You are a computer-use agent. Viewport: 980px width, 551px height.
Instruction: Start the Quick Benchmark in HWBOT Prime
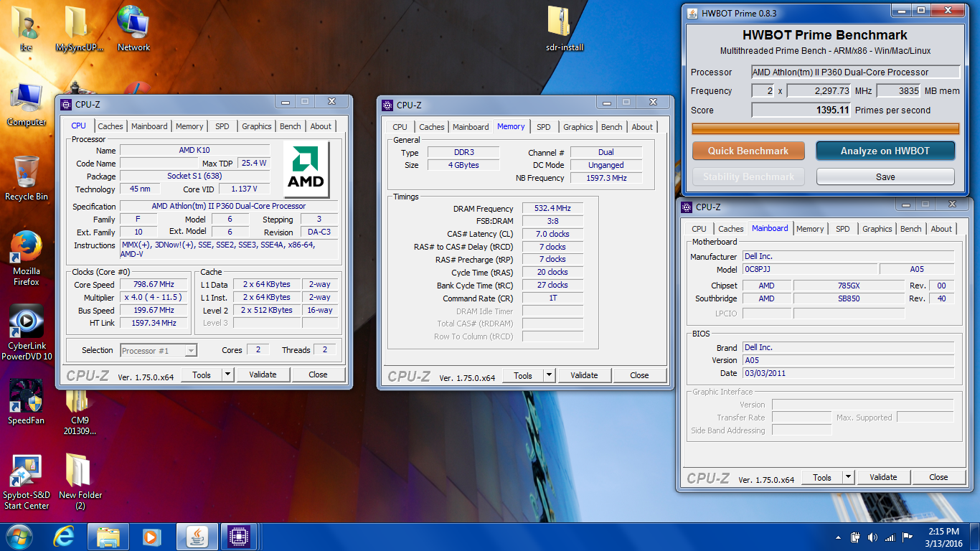(x=748, y=151)
